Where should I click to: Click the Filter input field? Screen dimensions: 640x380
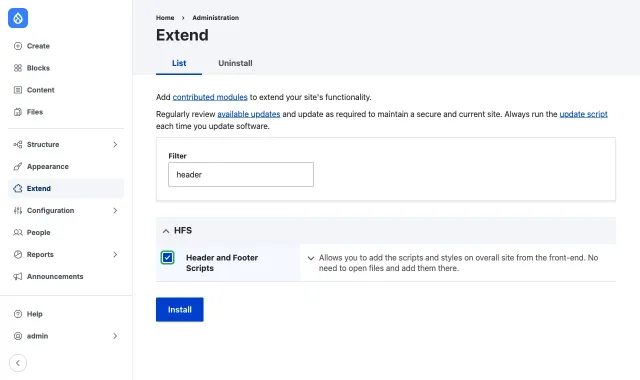pyautogui.click(x=241, y=175)
